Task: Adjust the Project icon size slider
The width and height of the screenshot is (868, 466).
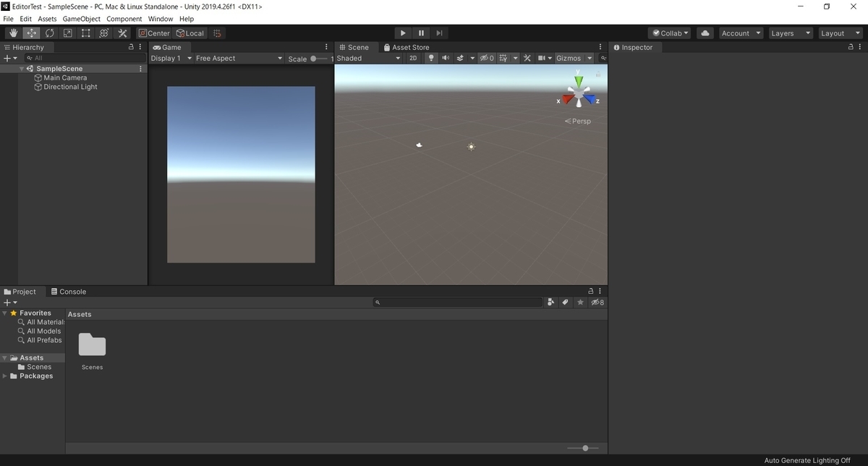Action: 584,448
